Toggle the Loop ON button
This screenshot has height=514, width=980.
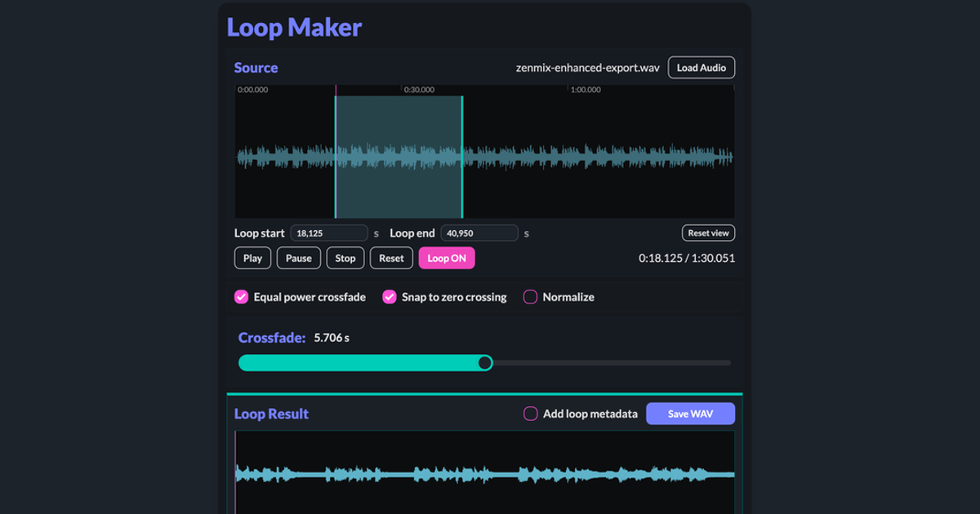click(447, 258)
